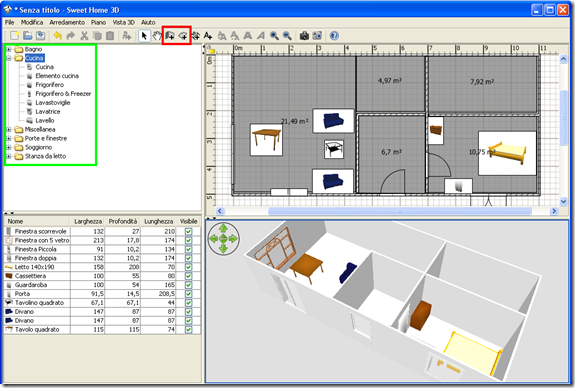Screen dimensions: 575x388
Task: Select the Create rooms tool
Action: pos(183,36)
